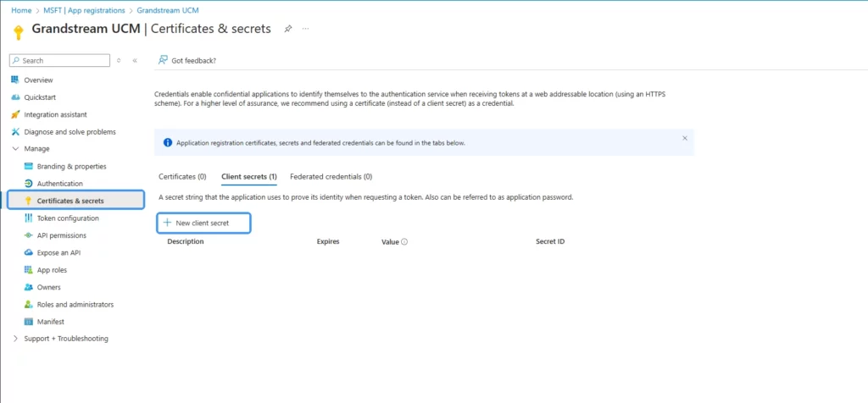Click the Diagnose and solve problems wrench icon
This screenshot has width=868, height=403.
pos(15,132)
